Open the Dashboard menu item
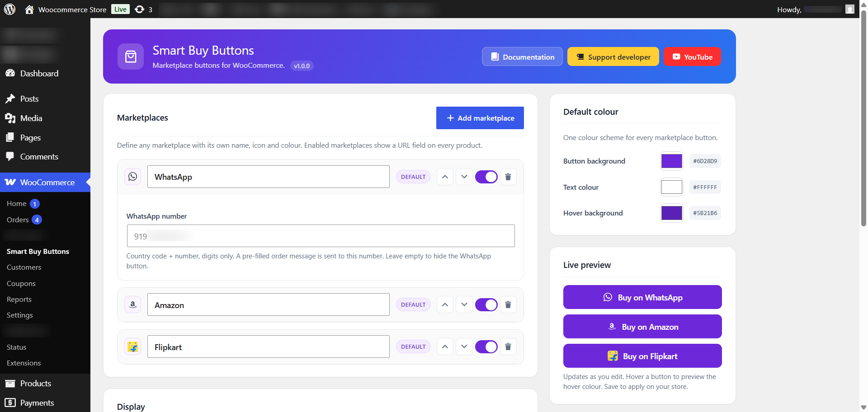 pyautogui.click(x=45, y=73)
